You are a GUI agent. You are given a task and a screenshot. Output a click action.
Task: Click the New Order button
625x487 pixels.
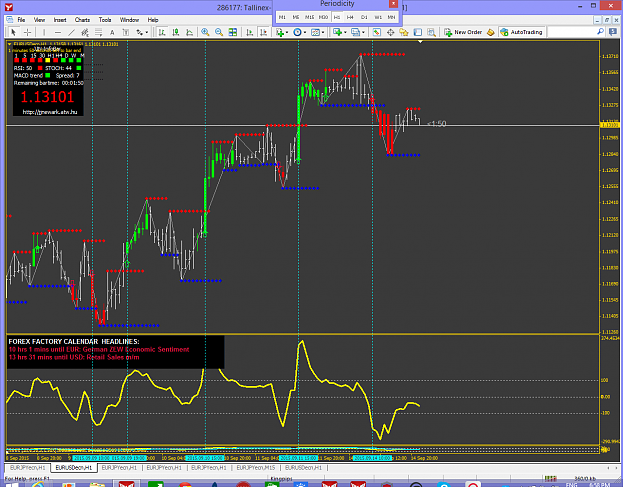pyautogui.click(x=463, y=32)
